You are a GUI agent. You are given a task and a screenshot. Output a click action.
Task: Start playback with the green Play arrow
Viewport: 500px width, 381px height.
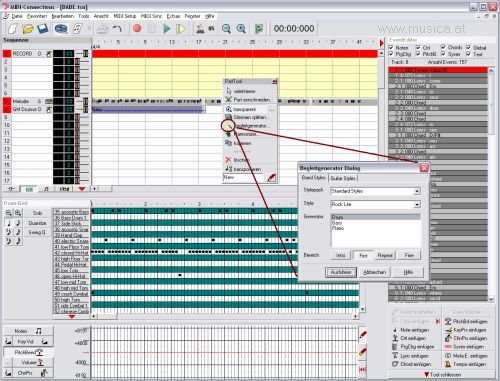click(167, 29)
